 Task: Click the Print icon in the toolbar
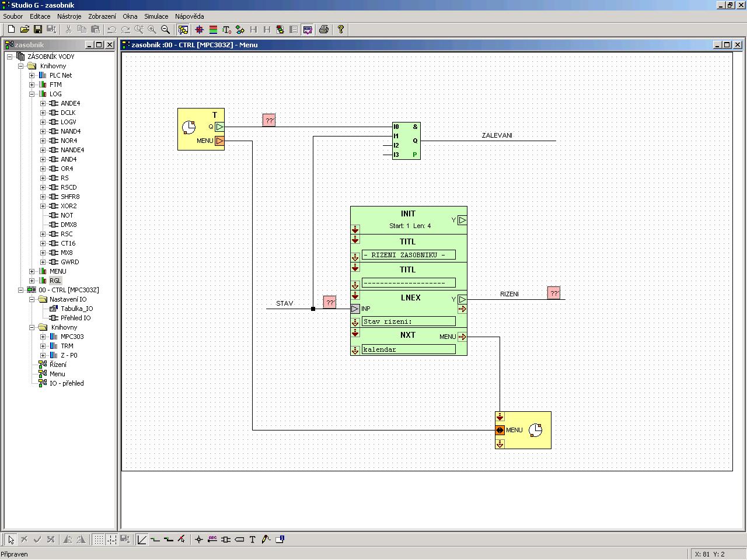[x=324, y=29]
